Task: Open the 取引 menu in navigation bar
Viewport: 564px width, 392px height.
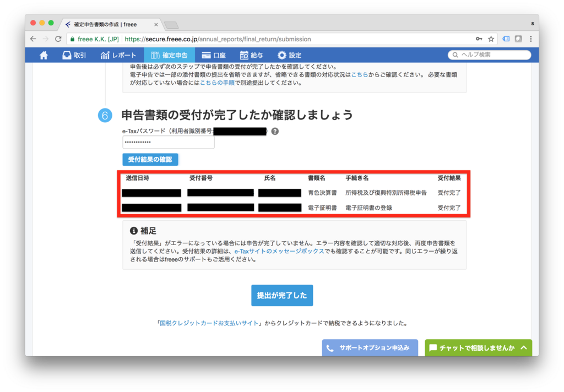Action: pyautogui.click(x=74, y=55)
